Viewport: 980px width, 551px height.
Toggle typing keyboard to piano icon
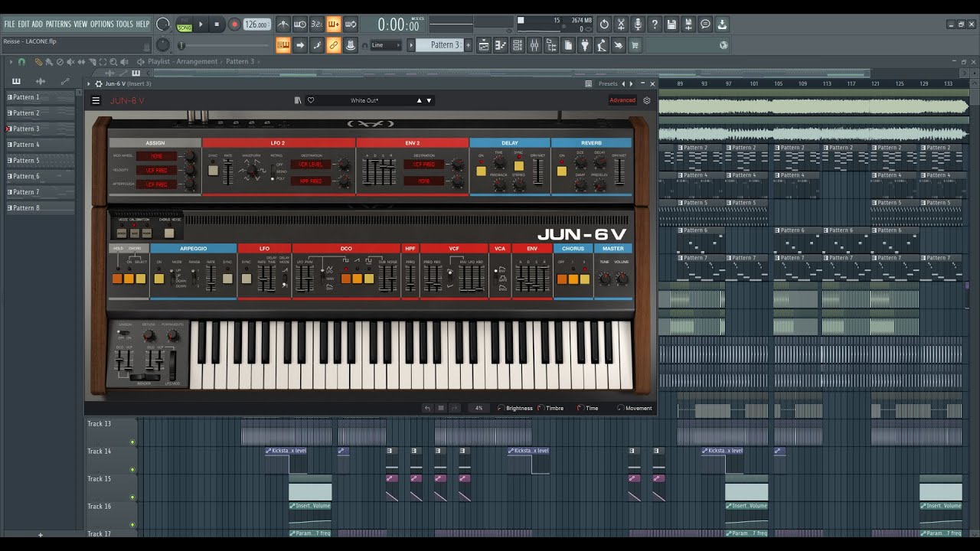(283, 45)
